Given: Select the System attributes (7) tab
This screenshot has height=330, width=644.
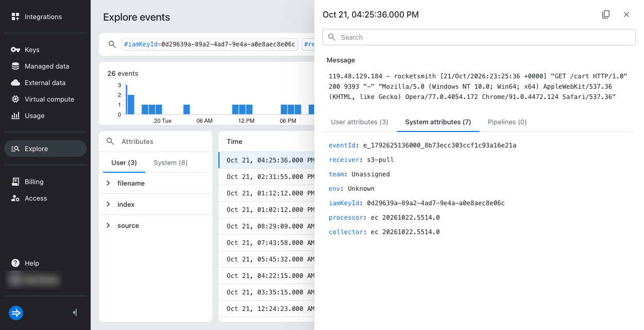Looking at the screenshot, I should [x=438, y=122].
